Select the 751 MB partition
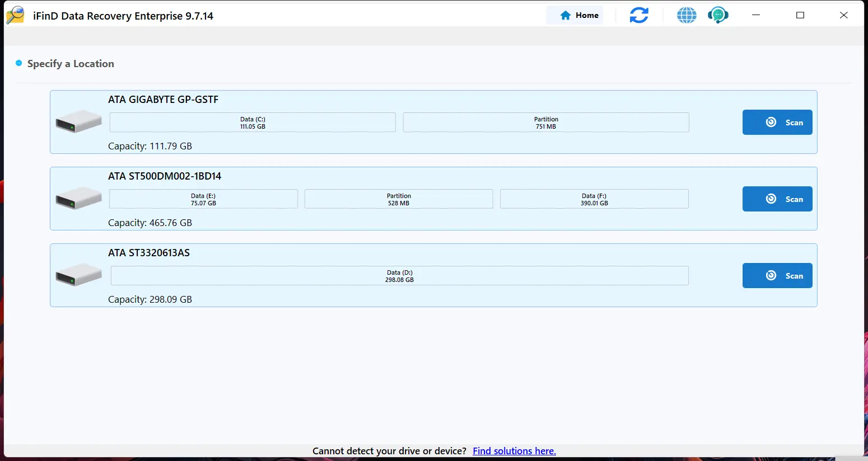The width and height of the screenshot is (868, 461). pos(546,123)
